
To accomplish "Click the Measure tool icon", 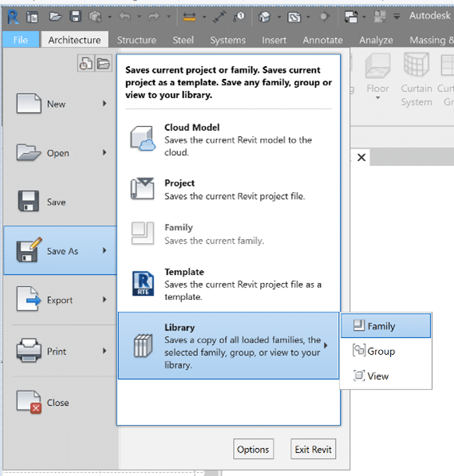I will [189, 17].
